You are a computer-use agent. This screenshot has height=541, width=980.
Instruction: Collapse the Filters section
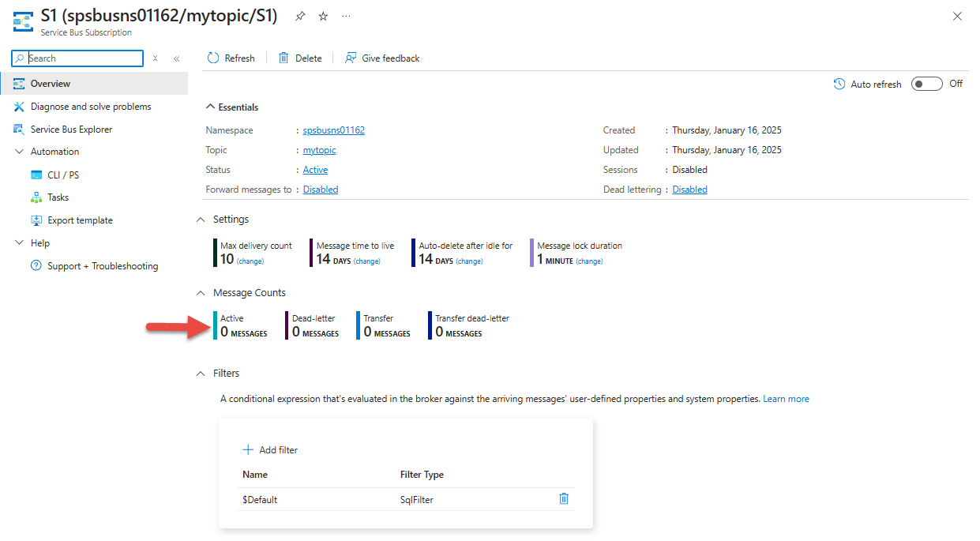tap(201, 374)
